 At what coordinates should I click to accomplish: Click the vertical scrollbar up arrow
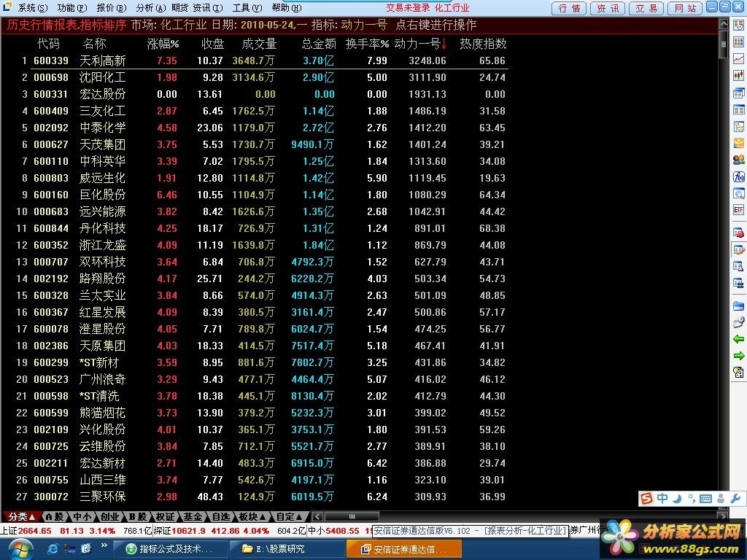723,24
